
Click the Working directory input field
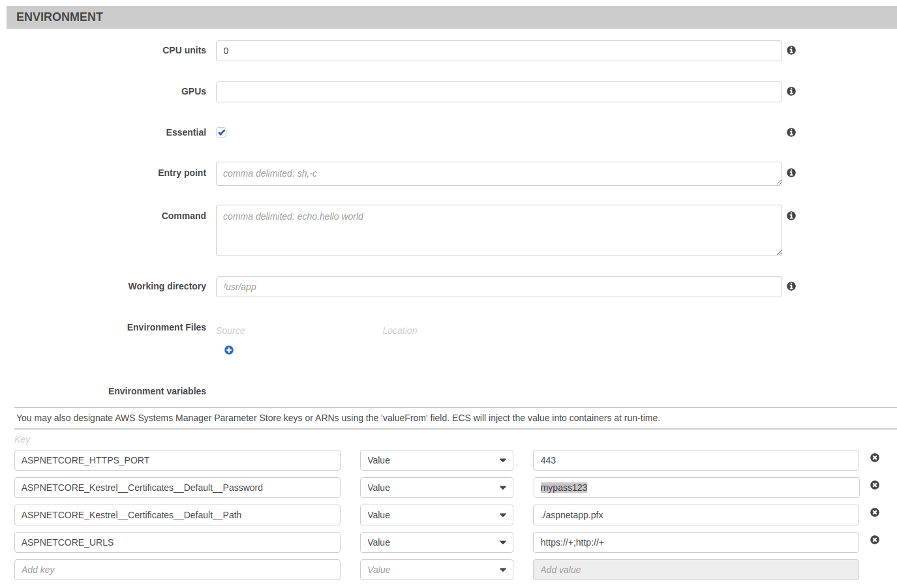(x=499, y=286)
